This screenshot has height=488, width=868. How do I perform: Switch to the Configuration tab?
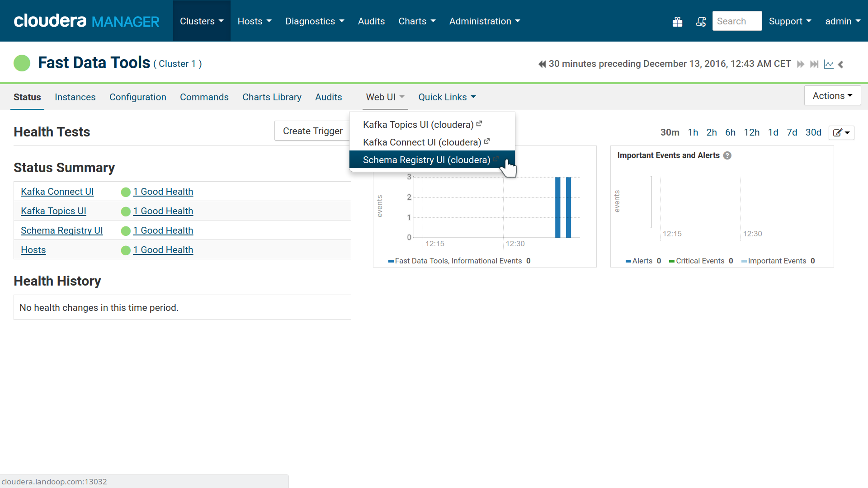point(138,97)
